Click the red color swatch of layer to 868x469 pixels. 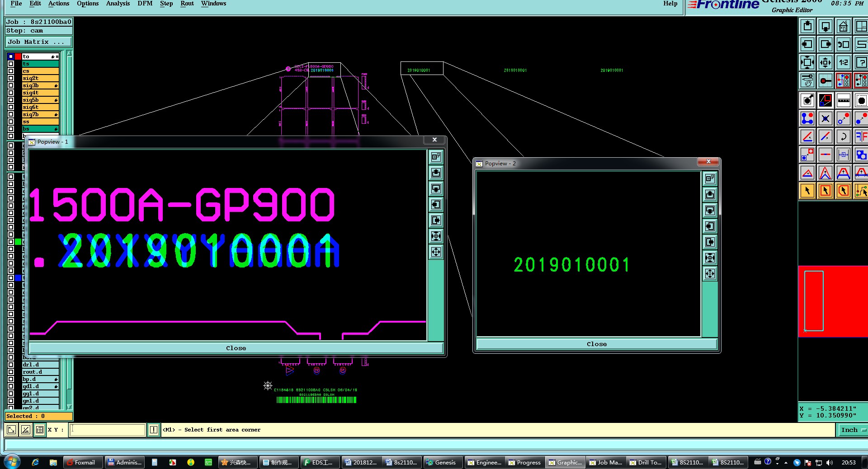coord(18,56)
